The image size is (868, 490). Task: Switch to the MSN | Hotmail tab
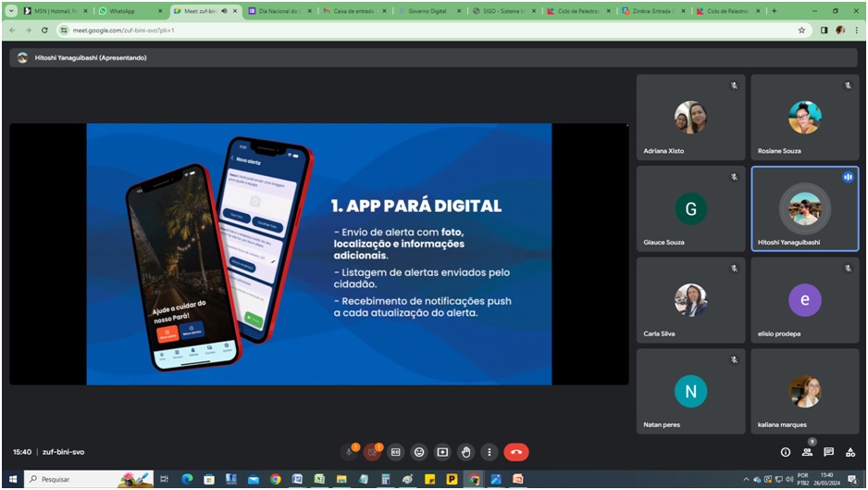pyautogui.click(x=55, y=11)
